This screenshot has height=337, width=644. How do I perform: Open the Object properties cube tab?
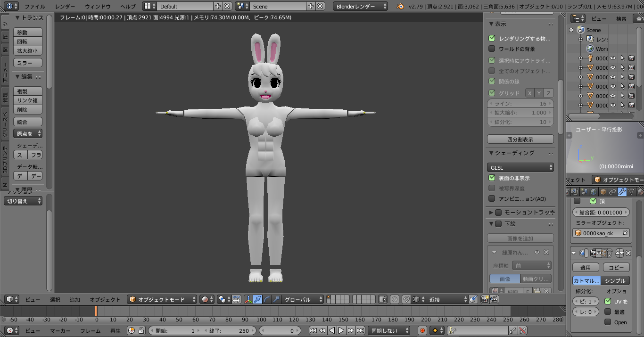coord(603,192)
